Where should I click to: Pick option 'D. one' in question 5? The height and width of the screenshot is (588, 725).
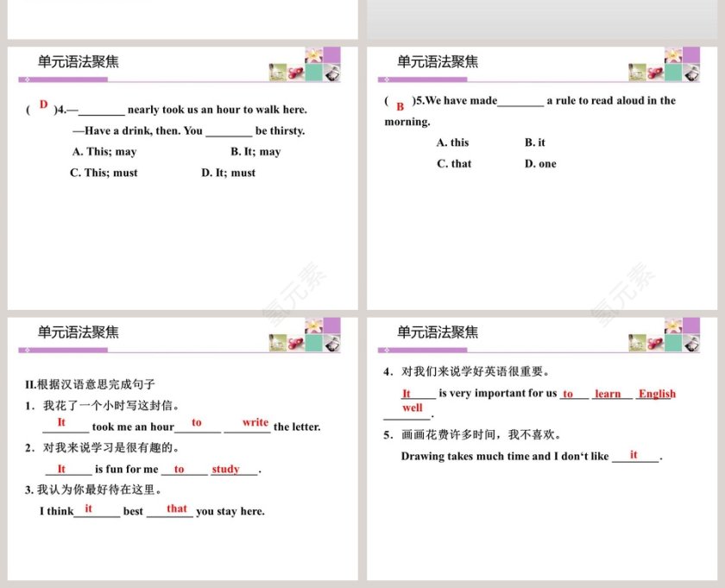point(540,164)
